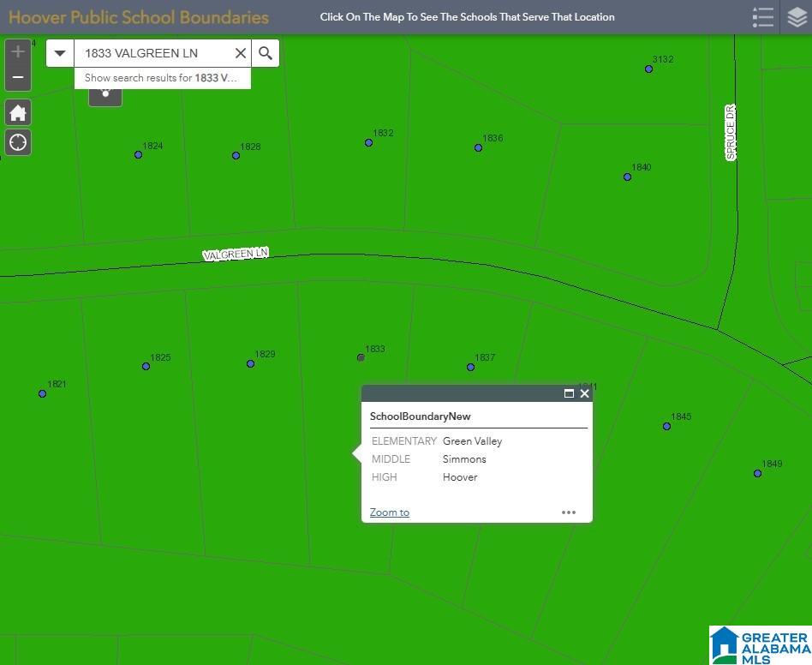Screen dimensions: 812x665
Task: Zoom in on the map
Action: click(18, 51)
